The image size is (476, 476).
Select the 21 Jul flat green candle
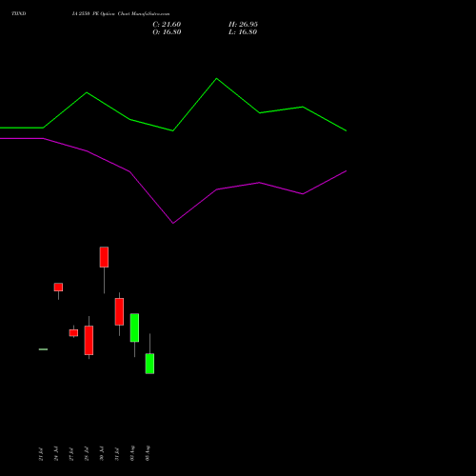click(x=43, y=349)
